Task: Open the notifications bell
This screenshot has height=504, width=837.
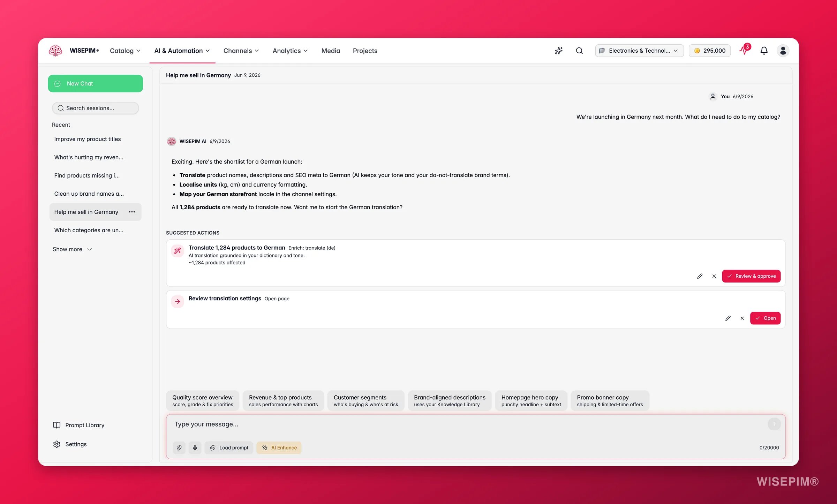Action: [764, 51]
